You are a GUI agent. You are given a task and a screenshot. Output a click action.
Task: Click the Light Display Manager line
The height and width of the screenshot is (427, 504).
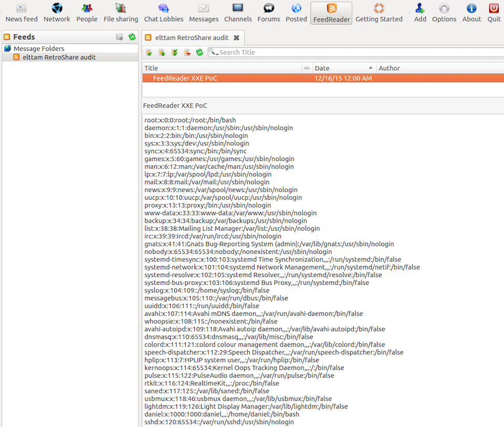[x=246, y=406]
